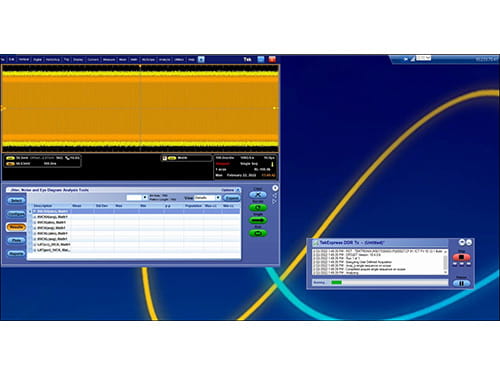Viewport: 500px width, 375px height.
Task: Open the Trig menu
Action: point(67,59)
